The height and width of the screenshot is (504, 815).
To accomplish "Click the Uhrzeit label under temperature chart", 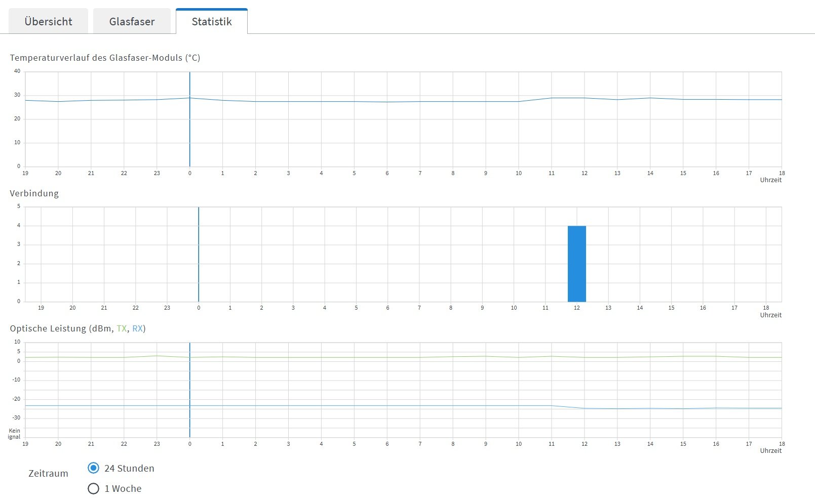I will coord(770,180).
